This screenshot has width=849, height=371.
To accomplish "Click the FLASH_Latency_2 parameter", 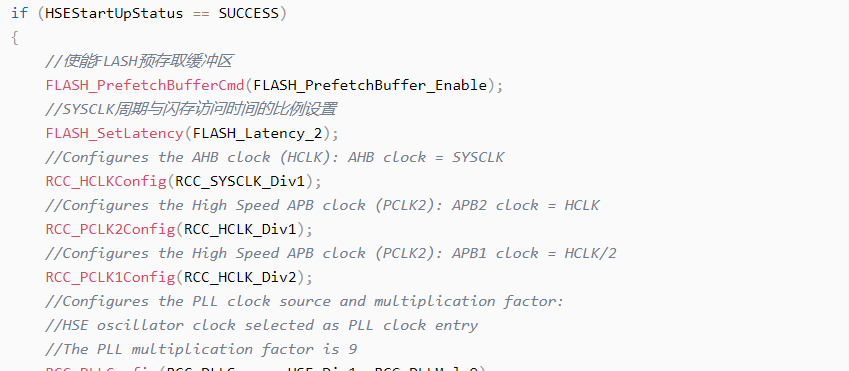I will coord(258,133).
